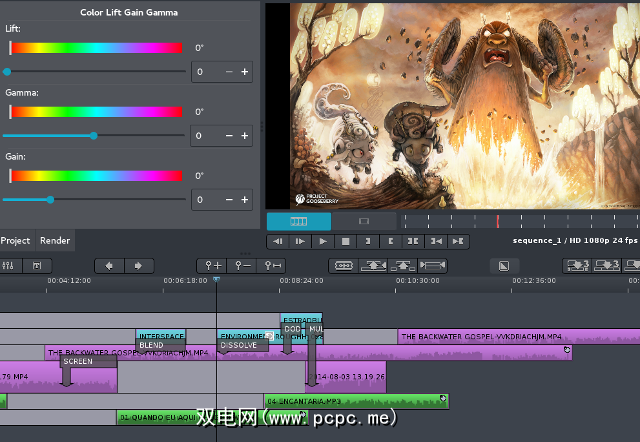Click the Gain value input field
This screenshot has width=640, height=442.
[x=205, y=200]
